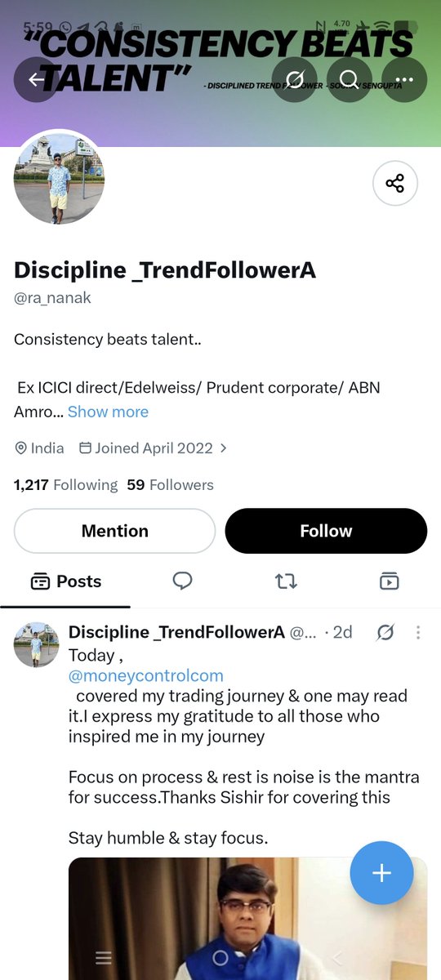Open the 59 Followers list
The width and height of the screenshot is (441, 980).
click(171, 485)
